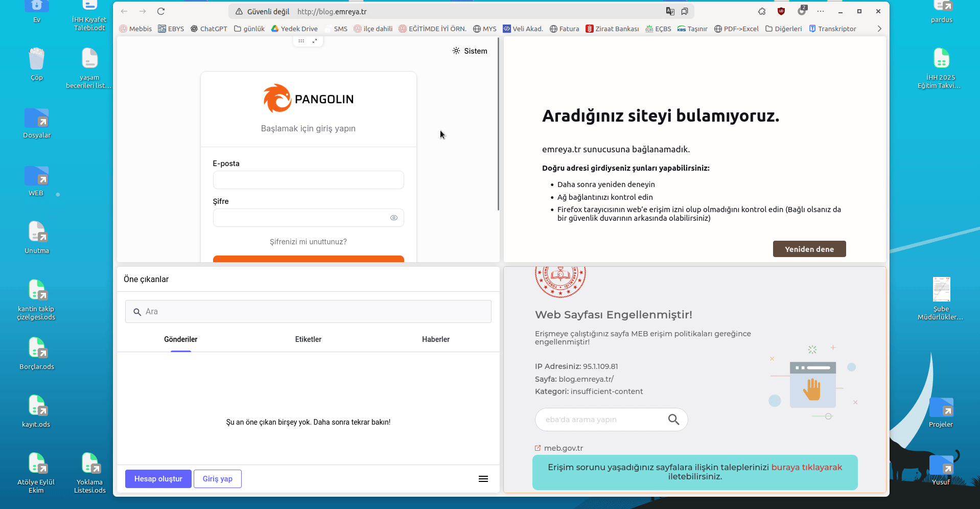Toggle password visibility eye icon
Screen dimensions: 980x509
(393, 218)
